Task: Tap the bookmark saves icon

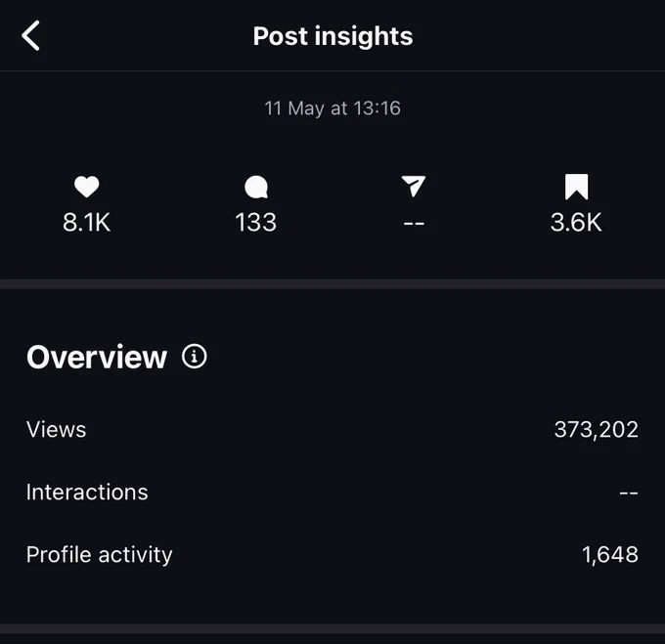Action: point(576,187)
